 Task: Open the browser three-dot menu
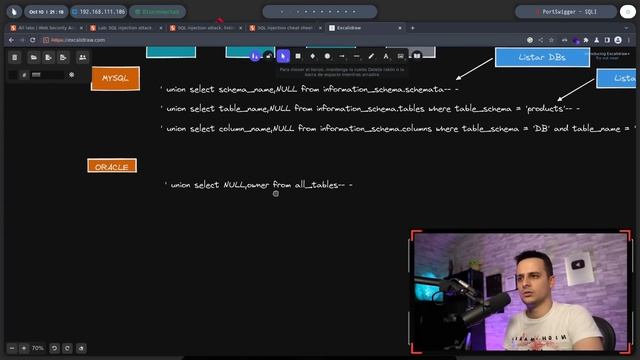[x=629, y=40]
